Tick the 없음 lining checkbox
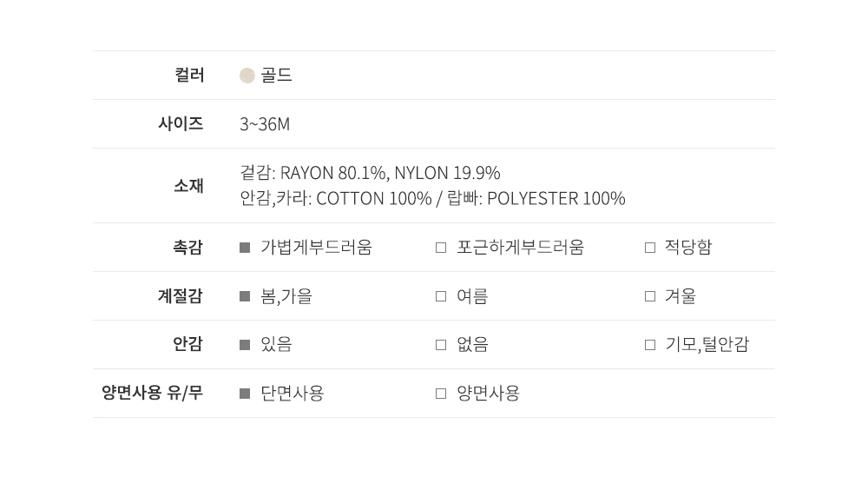868x490 pixels. (x=441, y=345)
